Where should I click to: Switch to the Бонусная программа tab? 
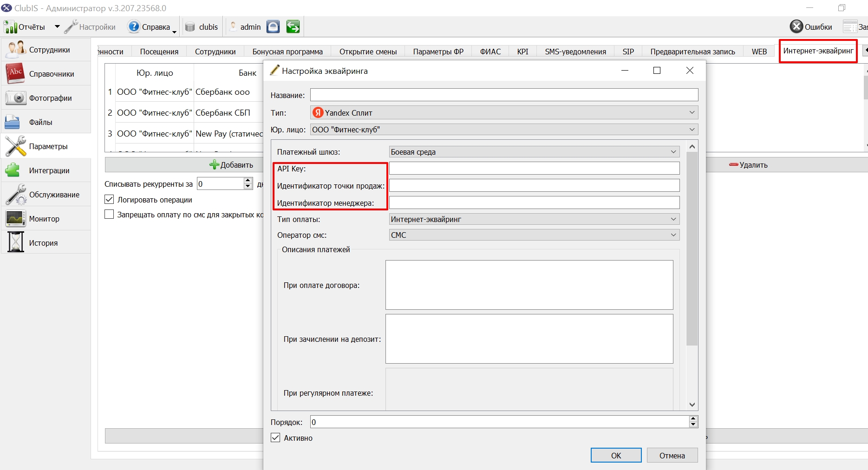point(287,52)
